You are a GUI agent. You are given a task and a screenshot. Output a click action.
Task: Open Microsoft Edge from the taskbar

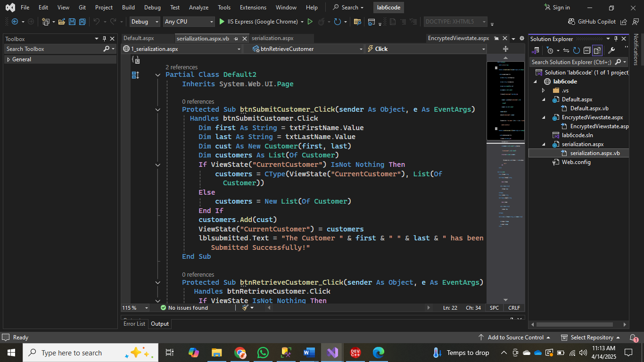379,352
